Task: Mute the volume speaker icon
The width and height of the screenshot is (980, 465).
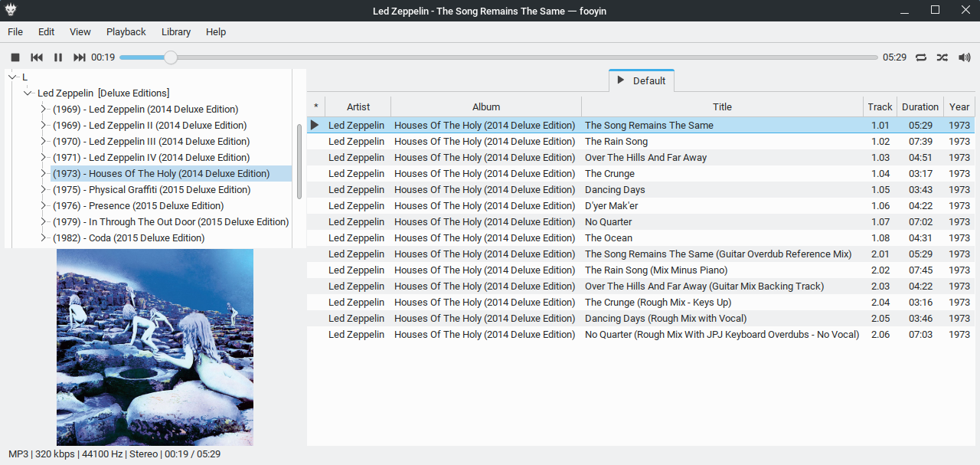Action: click(964, 57)
